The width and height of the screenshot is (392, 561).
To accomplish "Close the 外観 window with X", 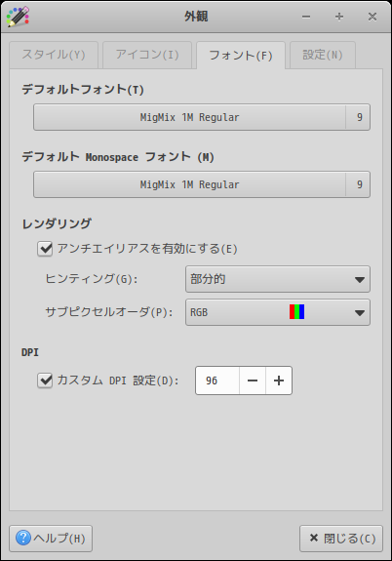I will [372, 17].
